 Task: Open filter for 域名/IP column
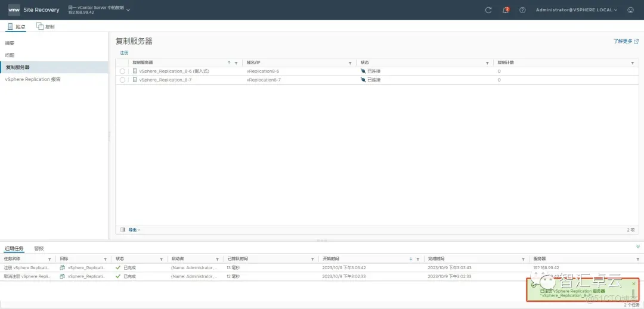point(350,63)
